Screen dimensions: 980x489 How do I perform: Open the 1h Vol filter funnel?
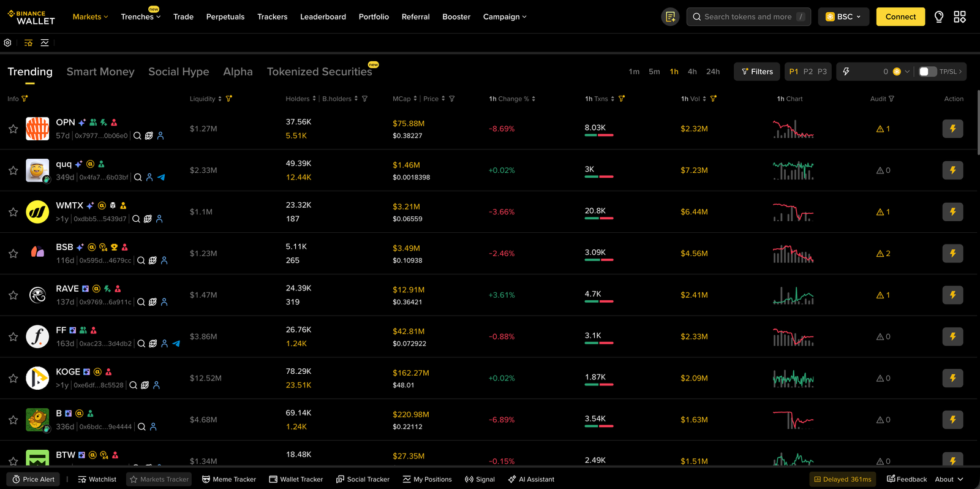(714, 99)
